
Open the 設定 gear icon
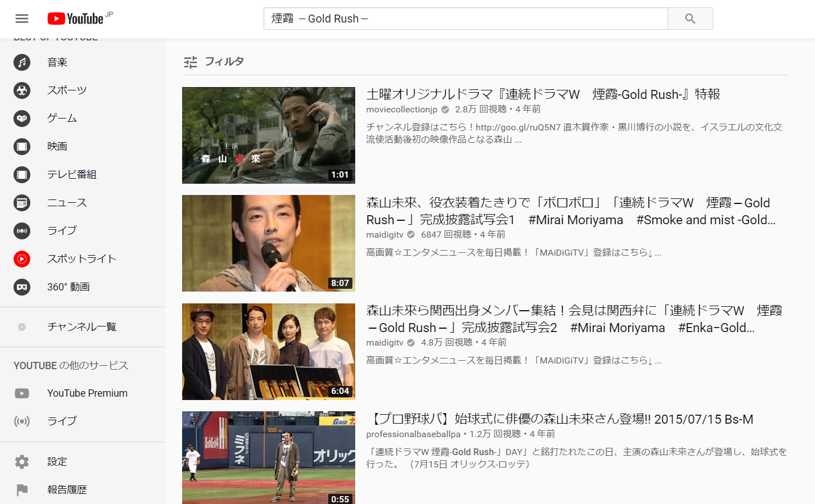tap(22, 462)
